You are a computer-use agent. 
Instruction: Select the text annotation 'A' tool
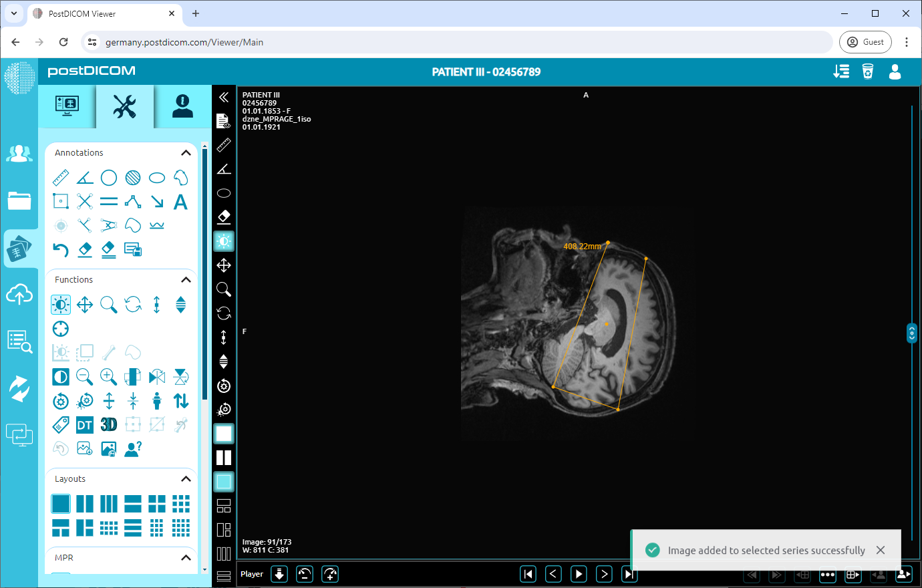click(180, 202)
